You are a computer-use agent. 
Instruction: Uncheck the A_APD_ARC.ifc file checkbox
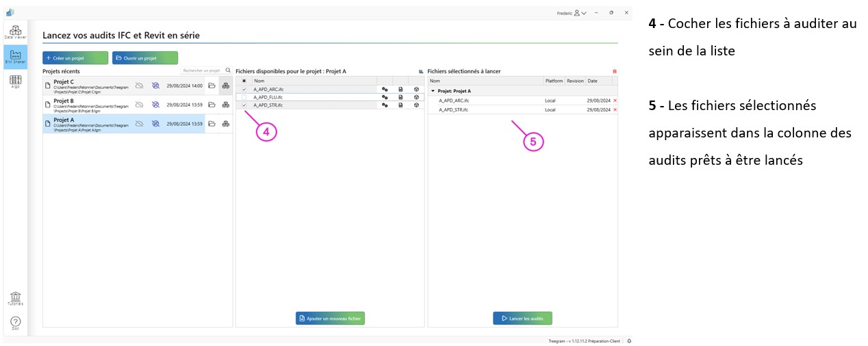tap(244, 90)
